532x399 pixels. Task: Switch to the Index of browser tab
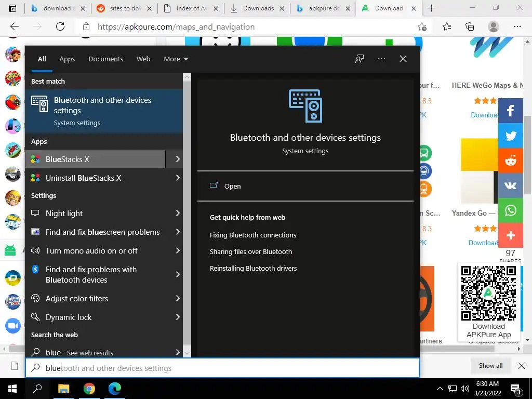pyautogui.click(x=191, y=8)
